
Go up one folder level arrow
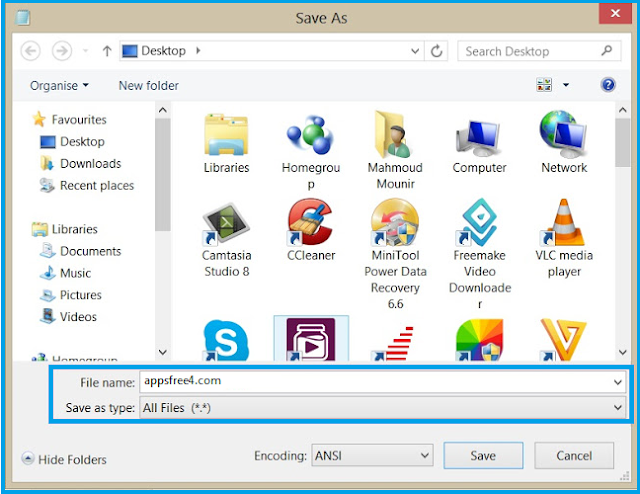[x=107, y=51]
